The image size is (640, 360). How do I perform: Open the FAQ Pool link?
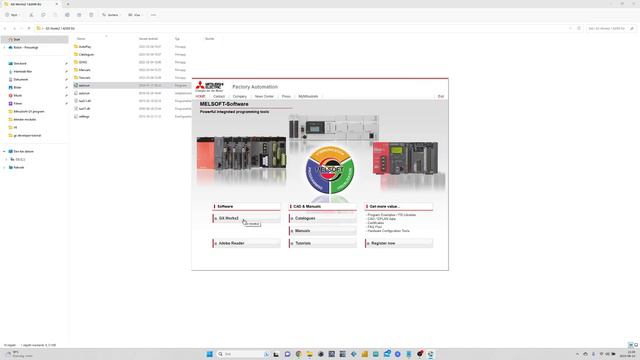374,227
